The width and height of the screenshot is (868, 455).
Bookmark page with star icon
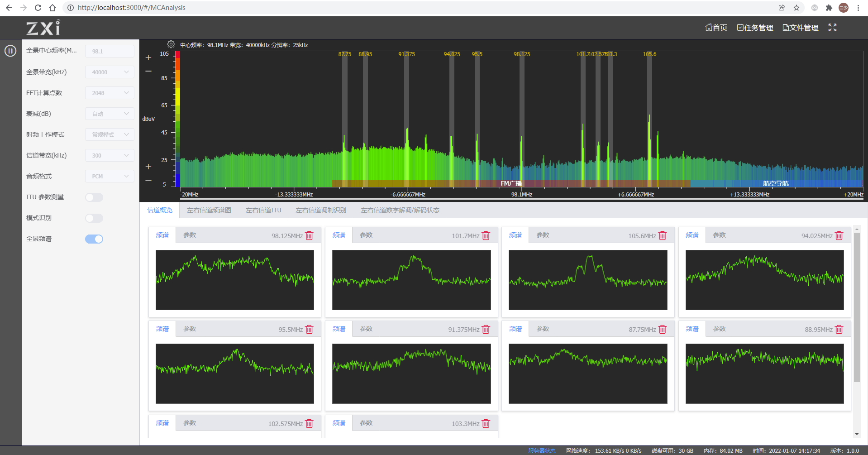tap(796, 8)
